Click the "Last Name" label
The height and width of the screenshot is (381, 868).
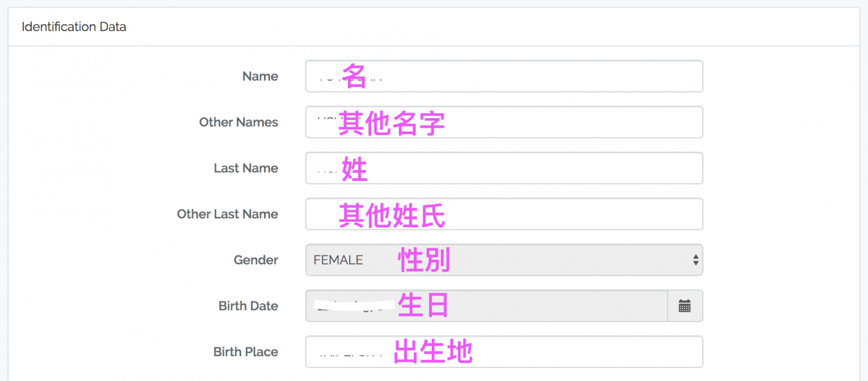click(x=246, y=168)
